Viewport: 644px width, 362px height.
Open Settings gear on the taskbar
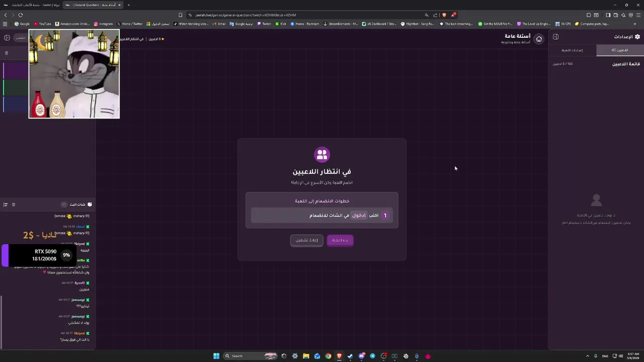pyautogui.click(x=295, y=356)
